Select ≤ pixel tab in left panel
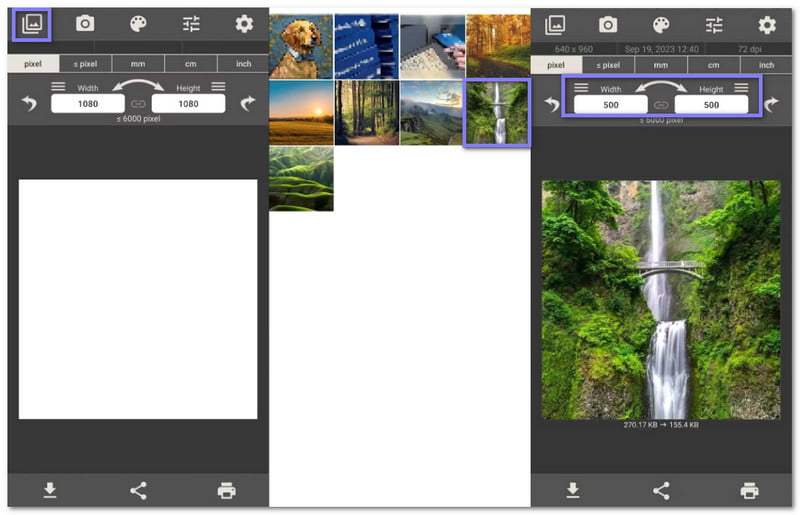800x515 pixels. [x=86, y=64]
